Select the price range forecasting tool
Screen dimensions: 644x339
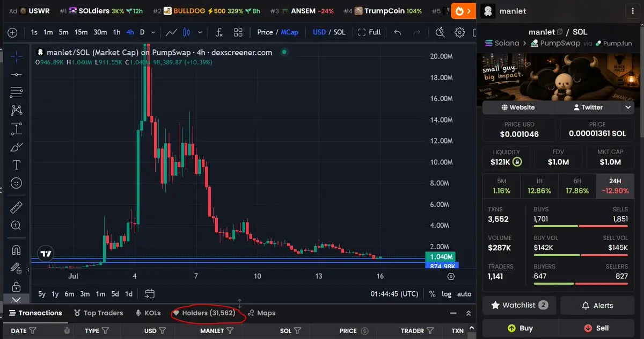pyautogui.click(x=16, y=128)
